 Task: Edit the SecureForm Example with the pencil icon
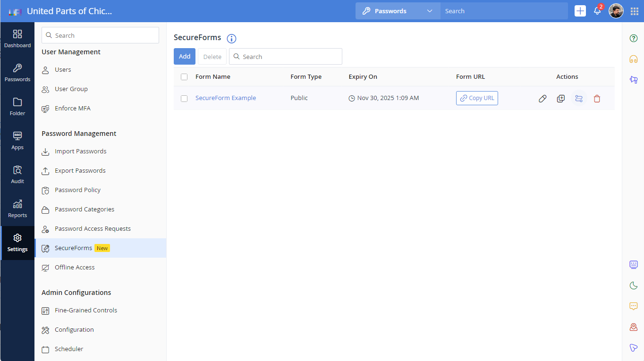(x=542, y=98)
